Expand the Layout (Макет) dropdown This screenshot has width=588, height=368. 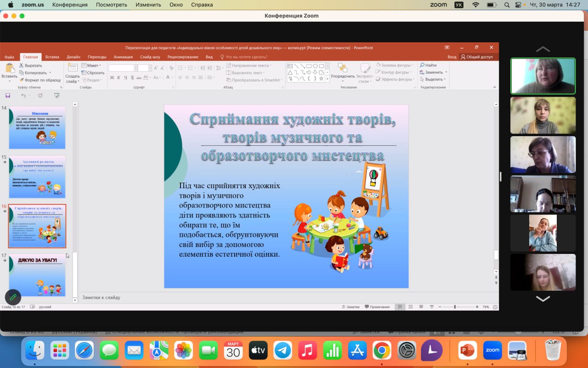click(92, 65)
